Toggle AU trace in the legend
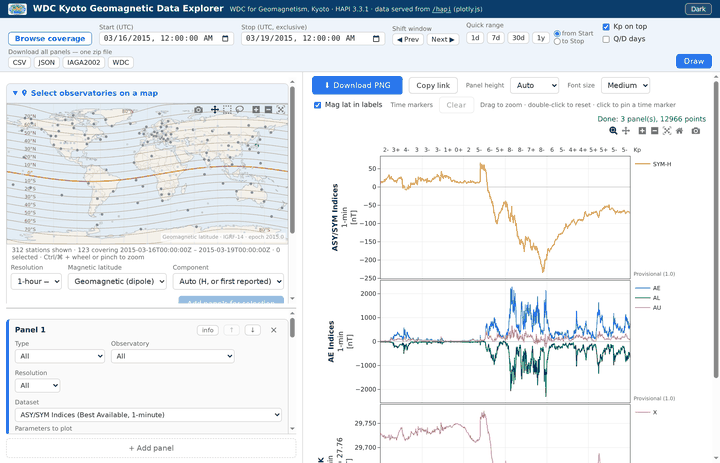This screenshot has width=720, height=463. (648, 308)
